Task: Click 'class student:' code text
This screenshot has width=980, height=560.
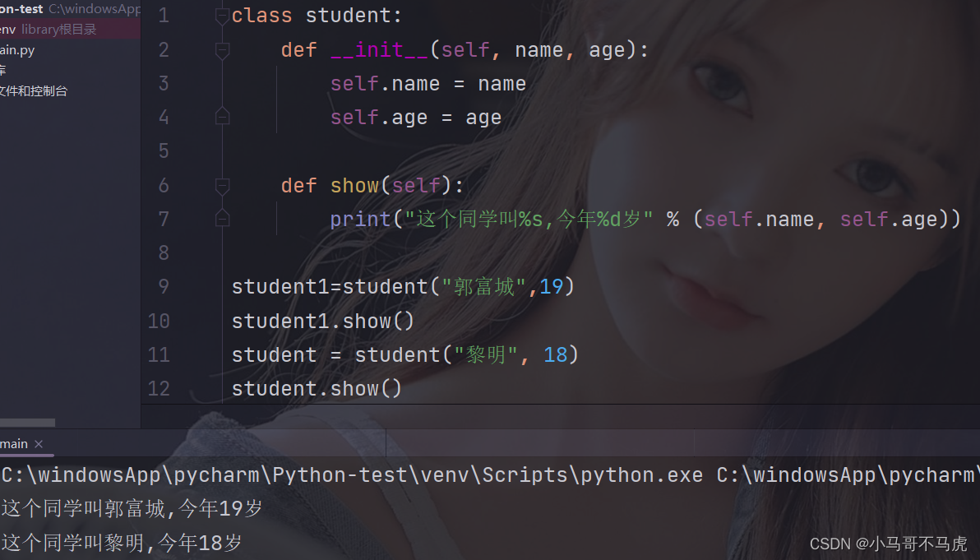Action: coord(317,16)
